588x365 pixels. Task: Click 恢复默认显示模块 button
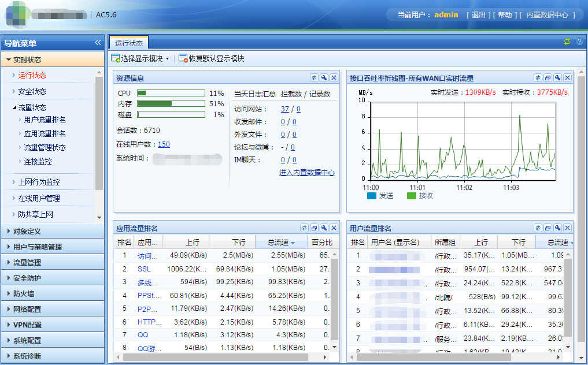pos(212,58)
